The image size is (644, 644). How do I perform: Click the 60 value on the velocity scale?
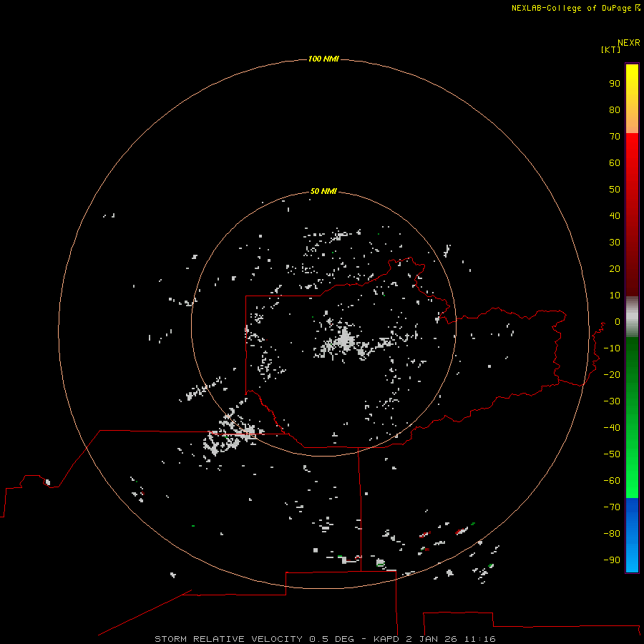tap(615, 162)
